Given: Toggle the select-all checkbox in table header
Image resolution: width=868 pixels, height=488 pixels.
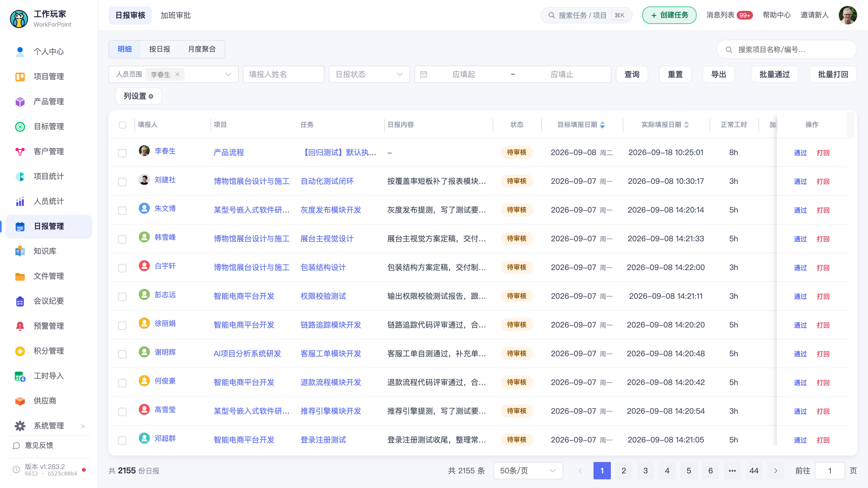Looking at the screenshot, I should pyautogui.click(x=122, y=125).
